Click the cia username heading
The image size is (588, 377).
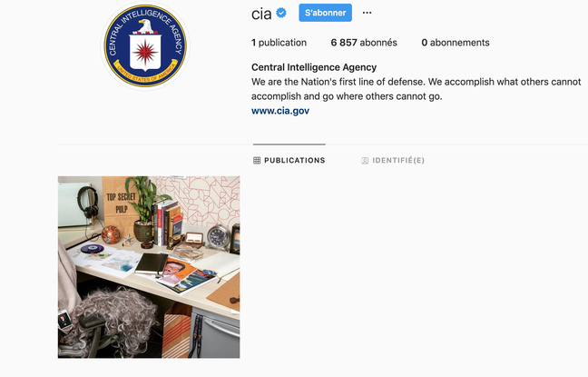pos(261,14)
